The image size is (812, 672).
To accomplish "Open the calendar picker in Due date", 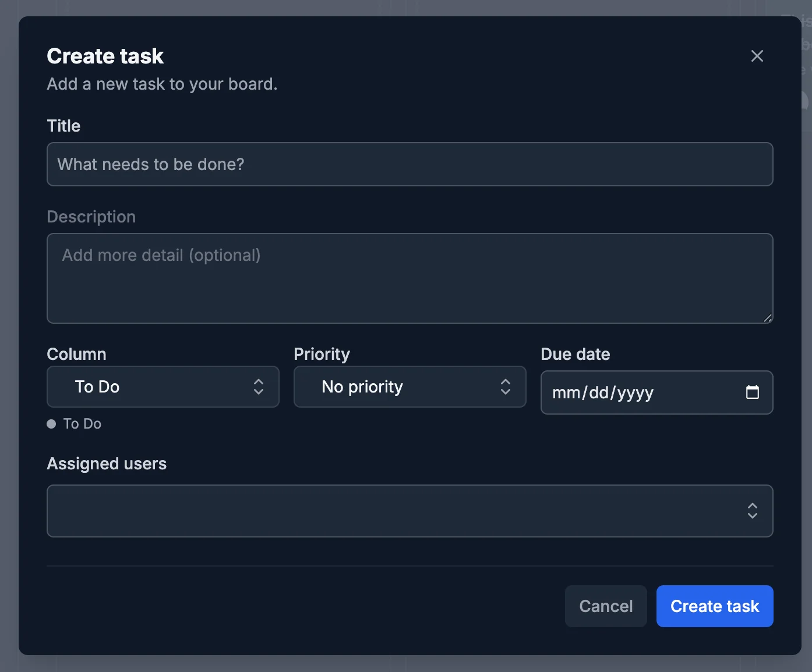I will pos(752,392).
